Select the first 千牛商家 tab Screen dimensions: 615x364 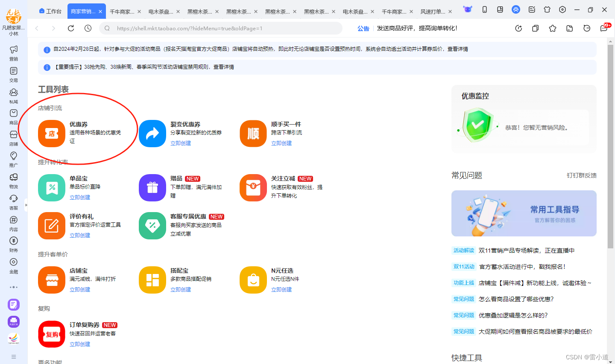point(122,12)
